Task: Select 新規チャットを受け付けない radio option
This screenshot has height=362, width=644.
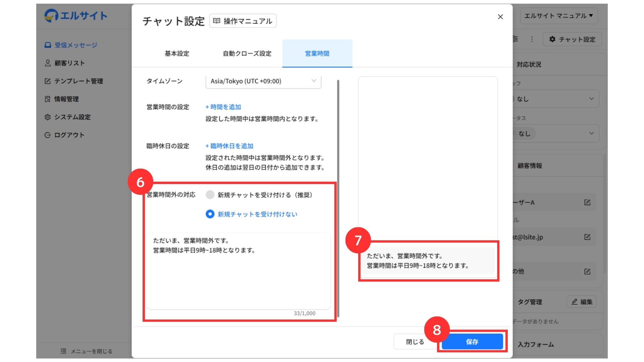Action: click(x=210, y=214)
